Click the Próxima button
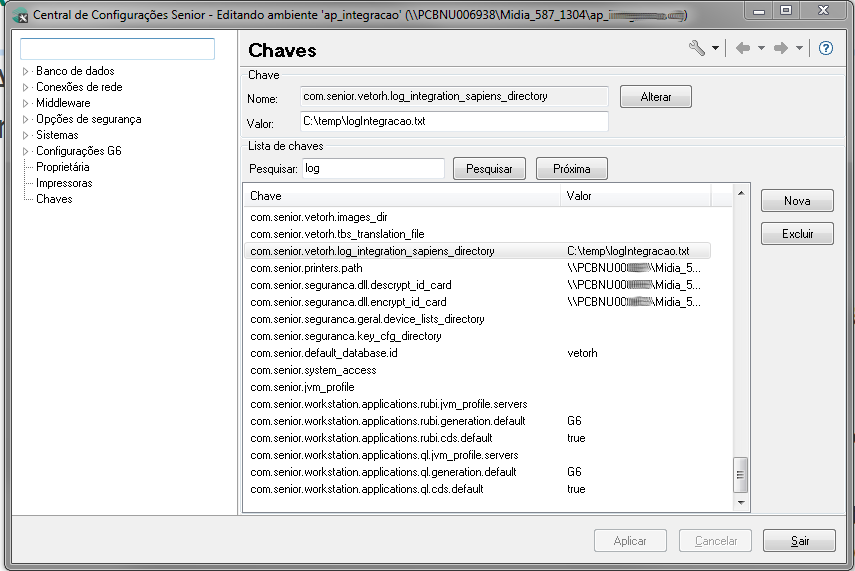 point(571,169)
